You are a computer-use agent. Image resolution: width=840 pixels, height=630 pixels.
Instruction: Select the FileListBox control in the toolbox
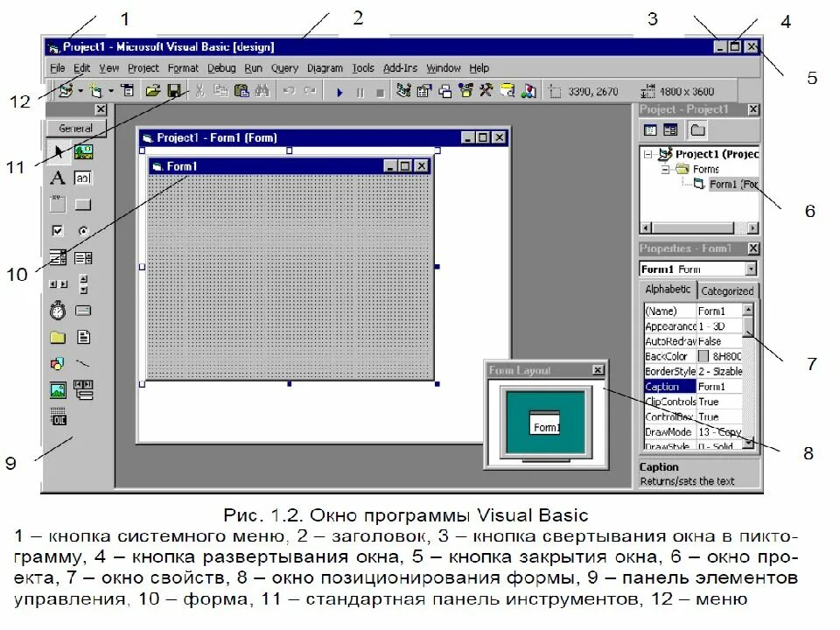tap(84, 337)
